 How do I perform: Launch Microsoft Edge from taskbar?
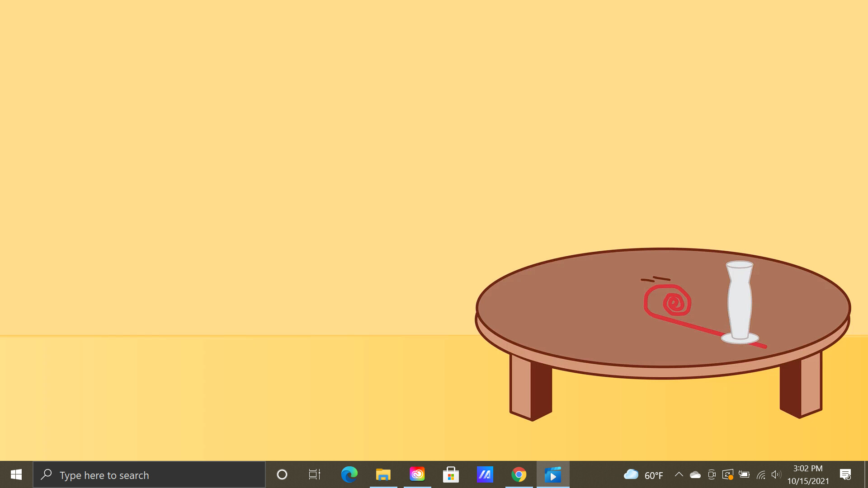point(349,474)
